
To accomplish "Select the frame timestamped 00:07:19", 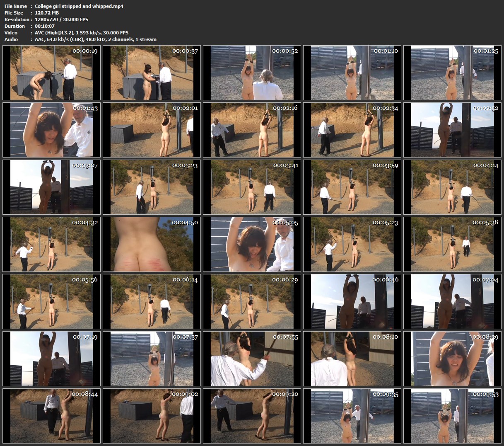I will pyautogui.click(x=52, y=359).
